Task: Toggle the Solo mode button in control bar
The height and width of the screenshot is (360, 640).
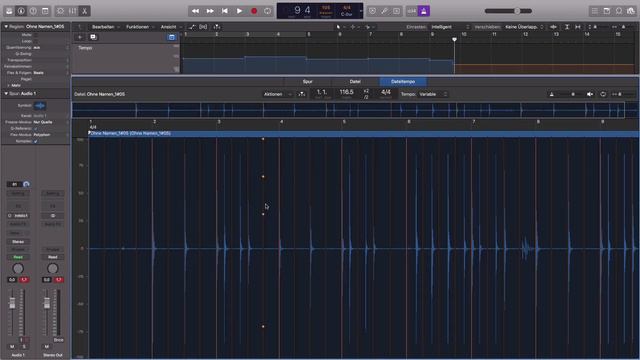Action: (397, 11)
